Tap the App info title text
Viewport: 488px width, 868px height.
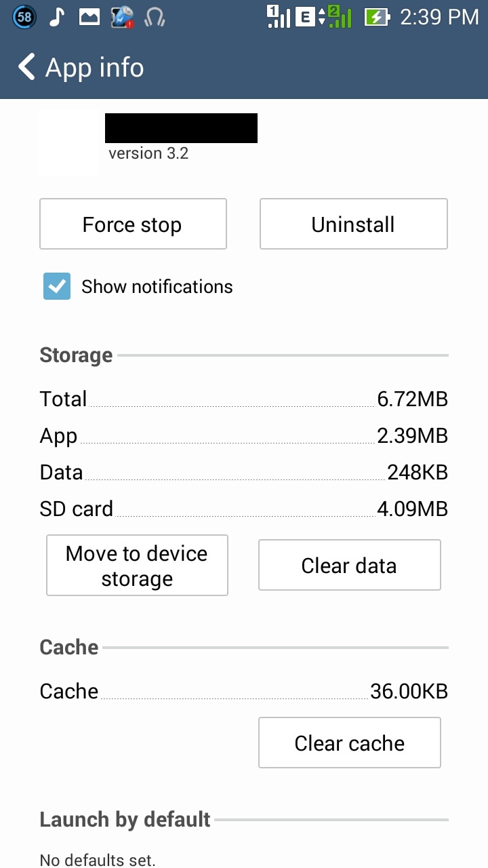click(94, 68)
